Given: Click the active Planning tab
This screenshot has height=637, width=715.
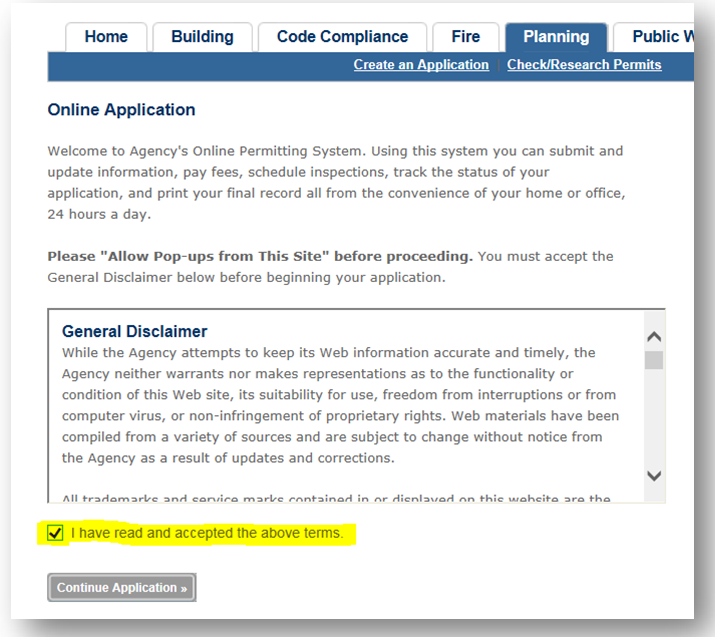Looking at the screenshot, I should pyautogui.click(x=556, y=37).
